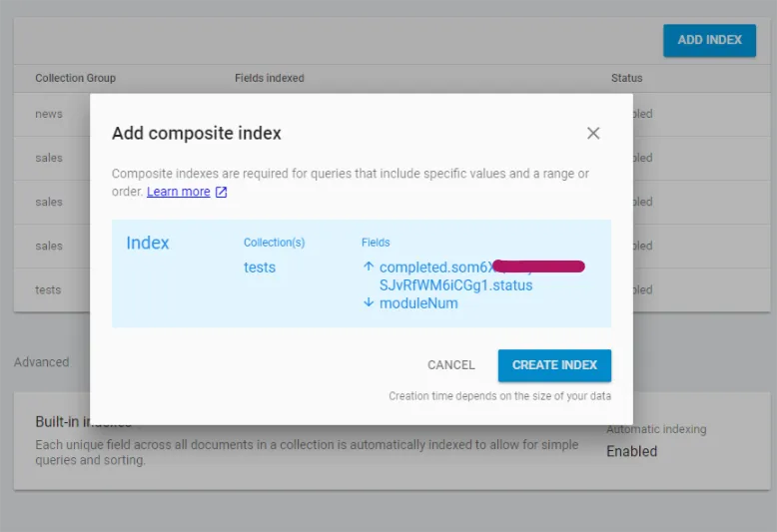Viewport: 777px width, 532px height.
Task: Click the external link icon beside Learn more
Action: (221, 193)
